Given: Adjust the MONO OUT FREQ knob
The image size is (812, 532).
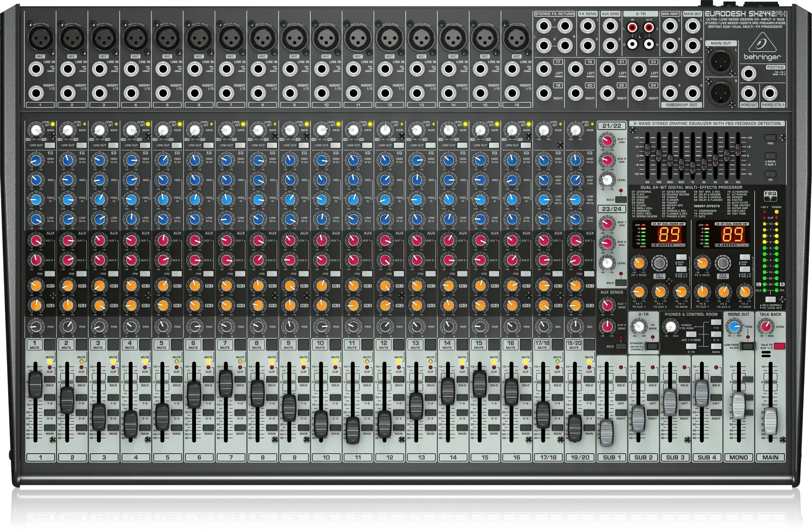Looking at the screenshot, I should coord(735,327).
